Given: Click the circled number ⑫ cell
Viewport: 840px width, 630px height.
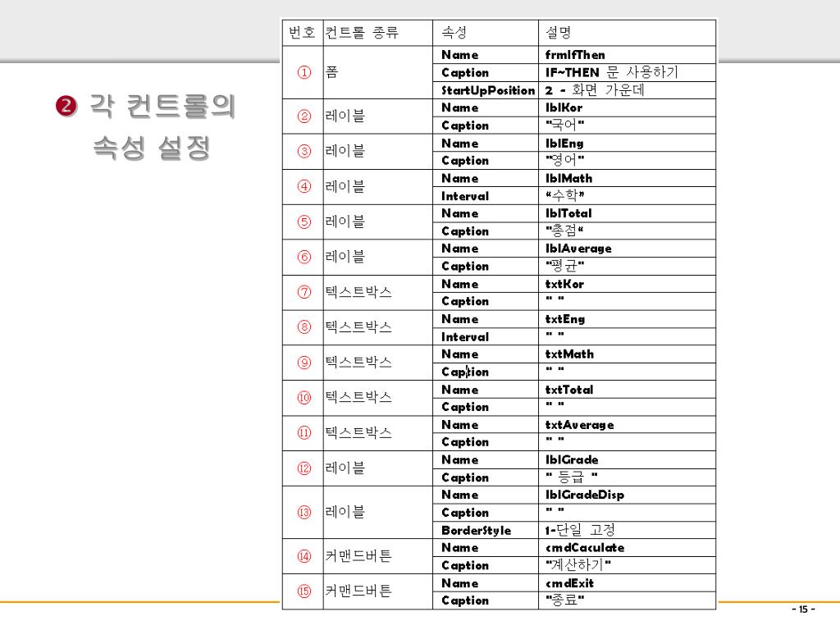Looking at the screenshot, I should pyautogui.click(x=304, y=468).
